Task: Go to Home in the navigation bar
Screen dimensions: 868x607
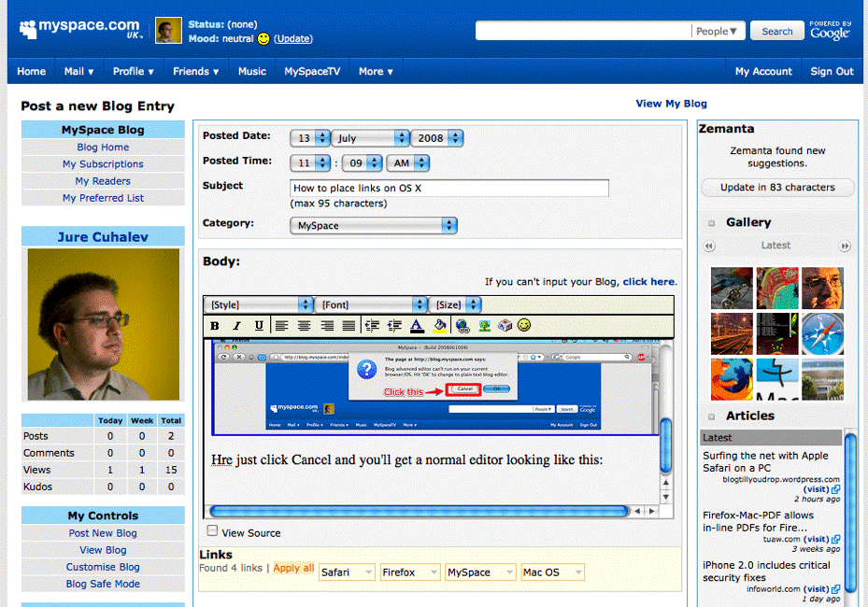Action: click(31, 71)
